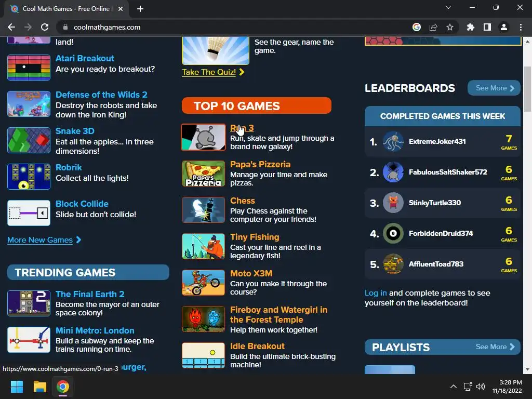The width and height of the screenshot is (532, 399).
Task: Open the Windows Start menu
Action: point(17,387)
